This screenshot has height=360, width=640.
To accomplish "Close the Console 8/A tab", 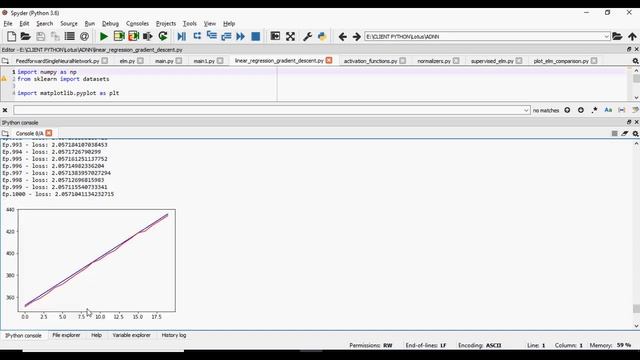I will [49, 133].
